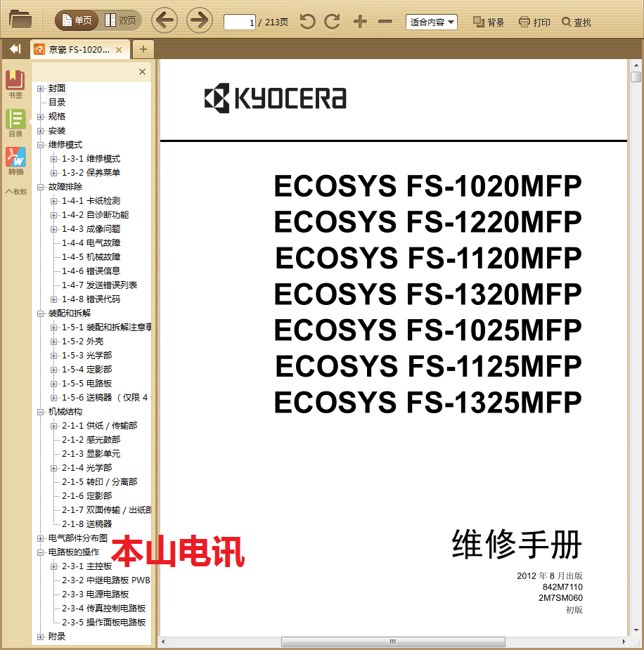Close the 京瓷 FS-1020 tab
Screen dimensions: 644x650
tap(119, 50)
